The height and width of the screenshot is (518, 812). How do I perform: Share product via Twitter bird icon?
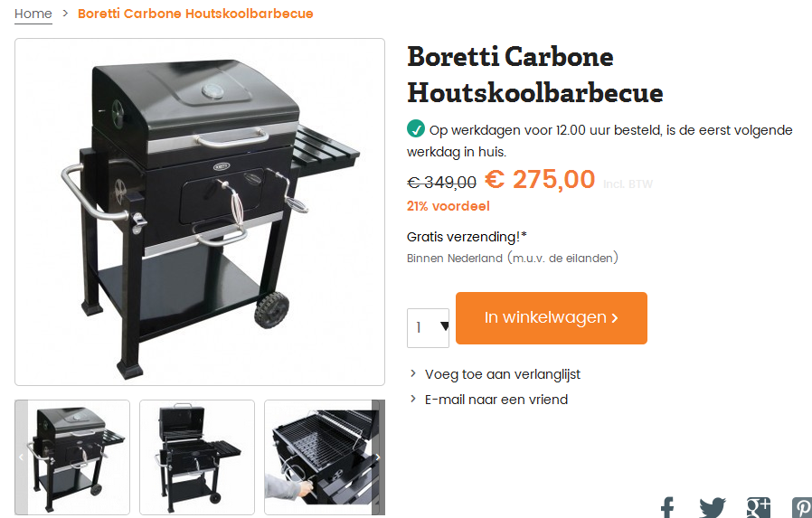tap(712, 508)
